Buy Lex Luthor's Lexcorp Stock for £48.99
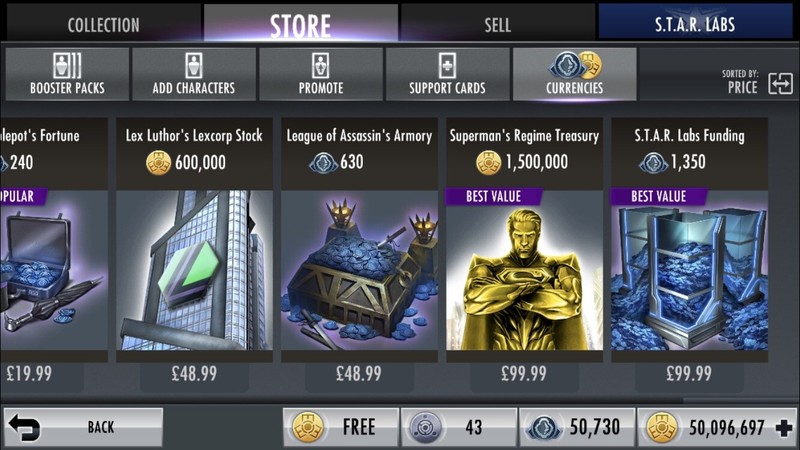The width and height of the screenshot is (800, 450). coord(194,374)
